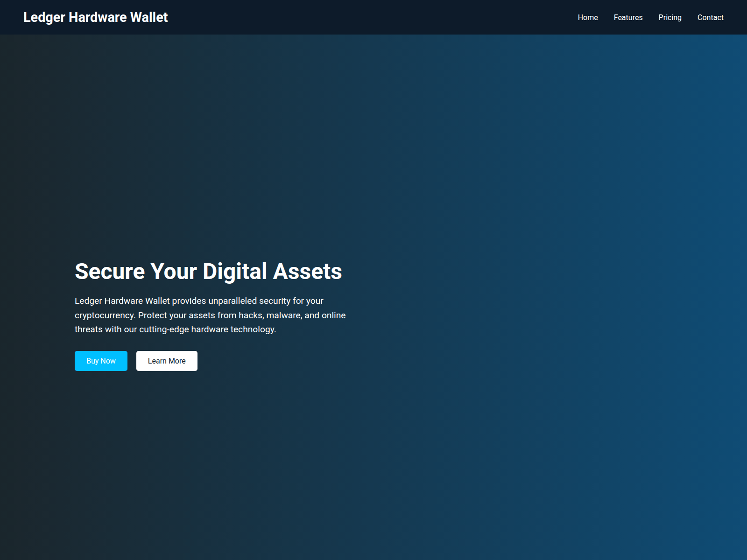Click the rightmost link in the navbar
Viewport: 747px width, 560px height.
click(x=710, y=17)
